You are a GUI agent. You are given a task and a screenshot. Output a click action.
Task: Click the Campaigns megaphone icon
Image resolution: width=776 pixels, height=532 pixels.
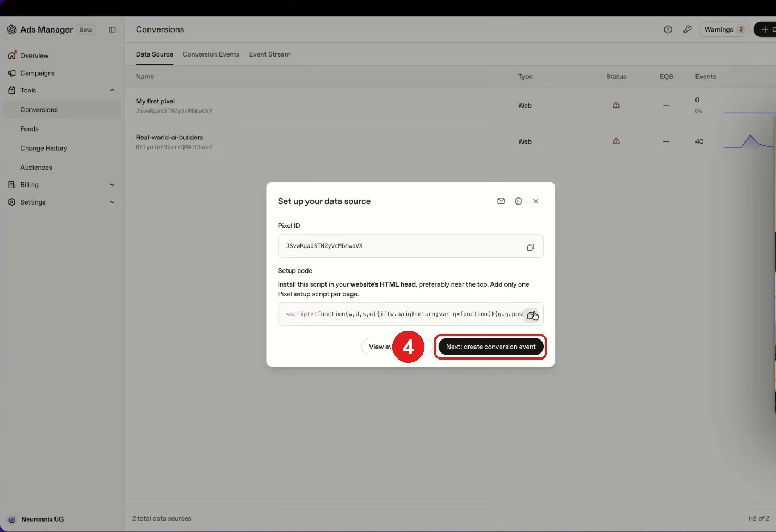(12, 73)
